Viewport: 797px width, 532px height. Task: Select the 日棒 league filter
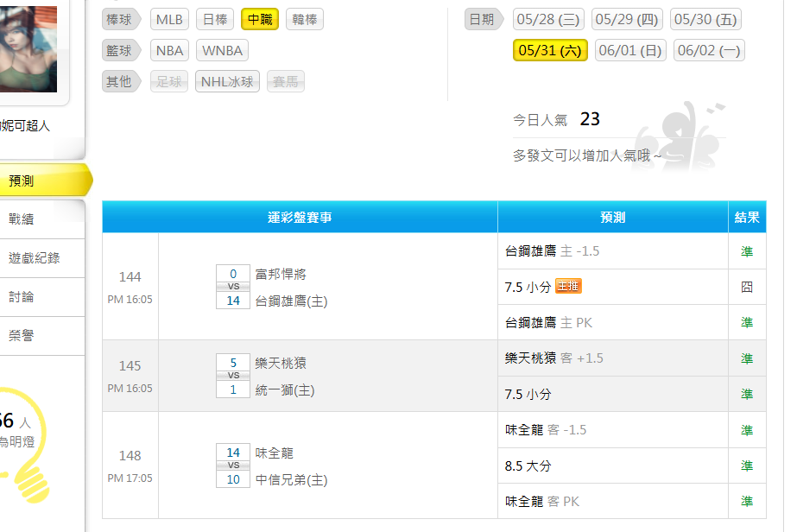[214, 20]
